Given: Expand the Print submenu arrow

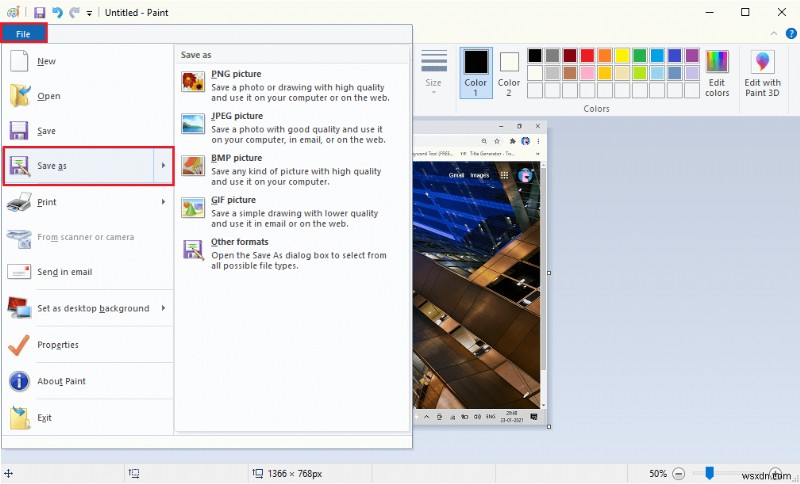Looking at the screenshot, I should [x=163, y=202].
